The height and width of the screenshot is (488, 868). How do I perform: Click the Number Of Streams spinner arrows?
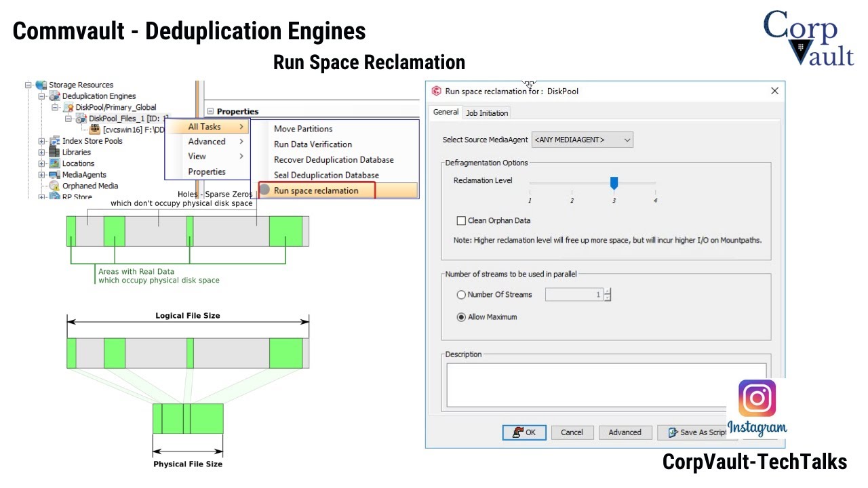pyautogui.click(x=608, y=295)
